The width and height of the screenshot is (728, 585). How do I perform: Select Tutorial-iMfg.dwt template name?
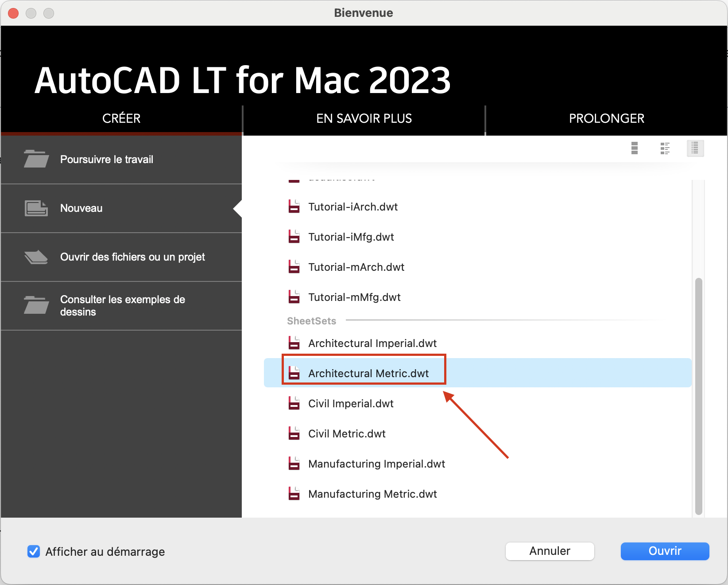(x=351, y=237)
